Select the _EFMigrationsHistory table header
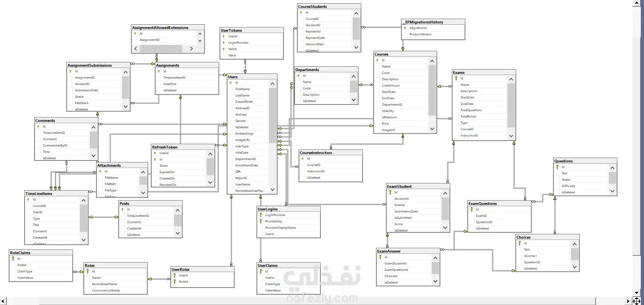 (x=433, y=22)
